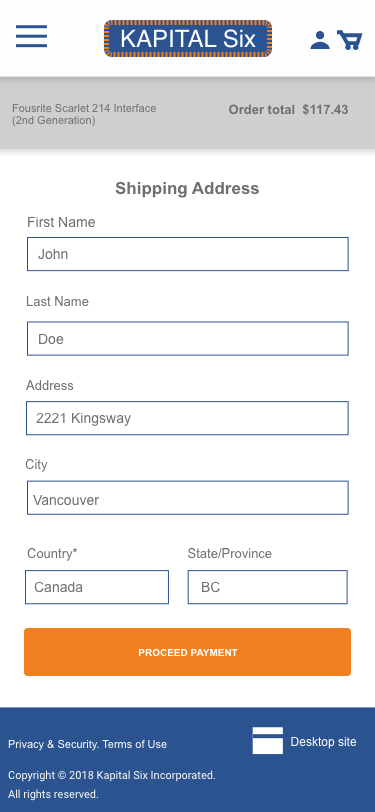Screen dimensions: 375x812
Task: Open the Privacy & Security link
Action: coord(53,744)
